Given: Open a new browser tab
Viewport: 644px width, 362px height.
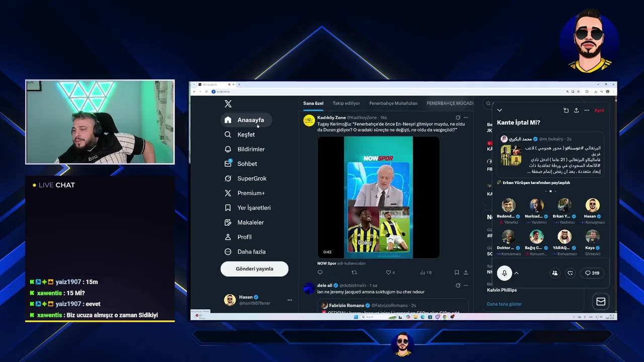Looking at the screenshot, I should coord(239,84).
